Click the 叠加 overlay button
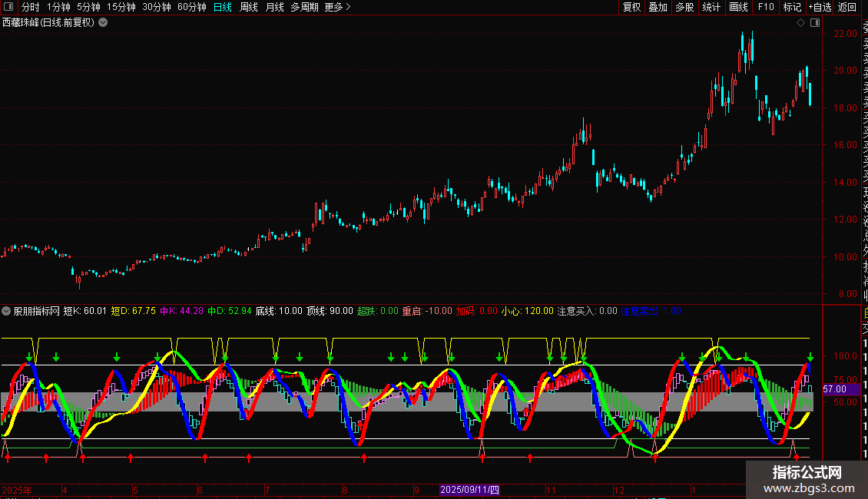868x499 pixels. click(x=658, y=7)
